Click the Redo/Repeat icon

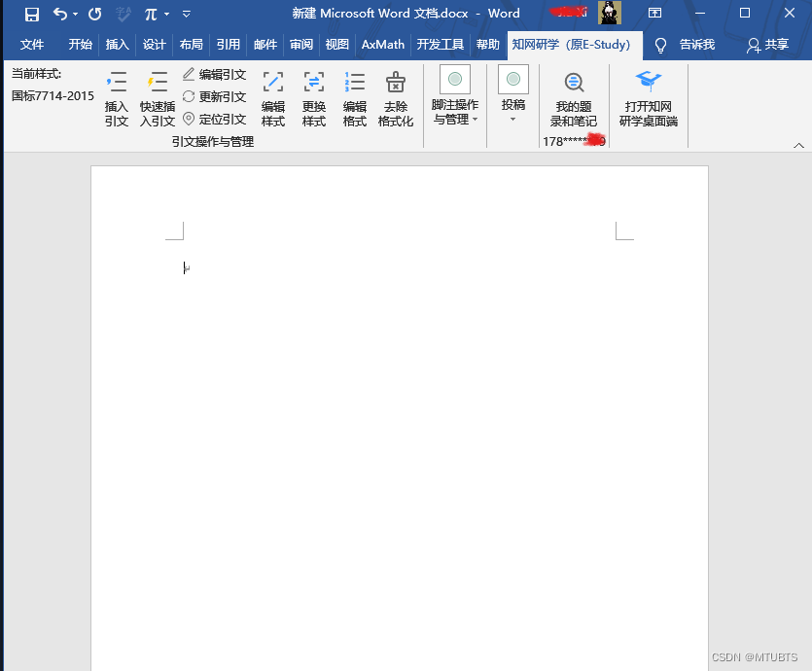coord(94,14)
